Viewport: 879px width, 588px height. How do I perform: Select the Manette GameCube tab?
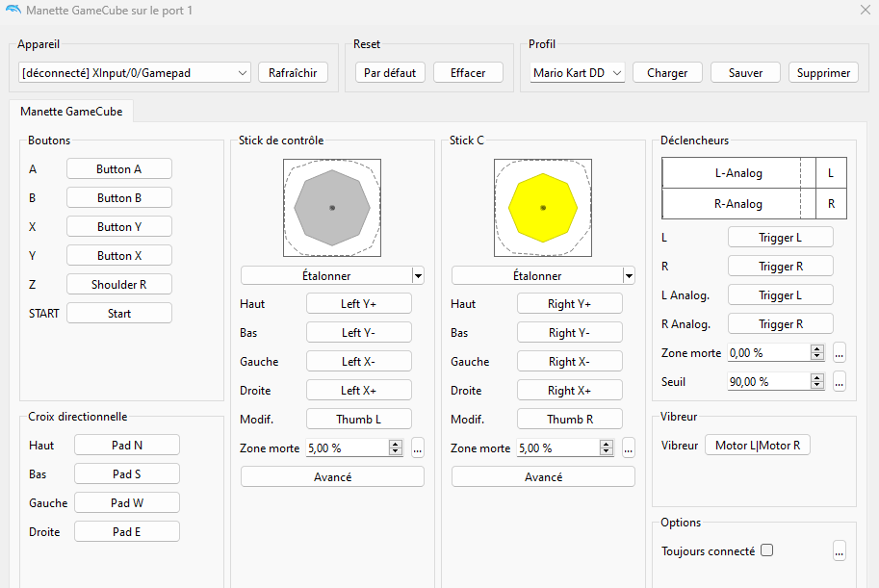tap(71, 111)
